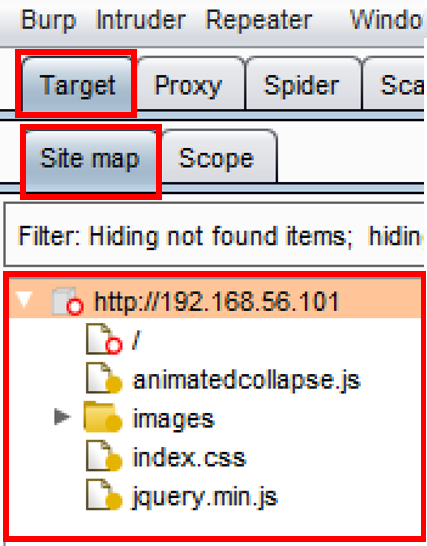
Task: Switch to the Scanner tab
Action: coord(395,84)
